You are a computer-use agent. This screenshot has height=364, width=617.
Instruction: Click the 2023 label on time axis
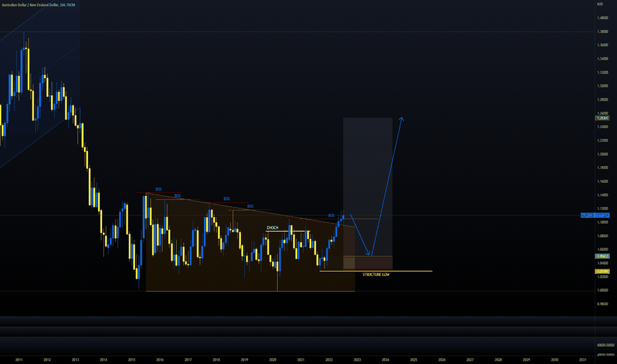point(357,359)
